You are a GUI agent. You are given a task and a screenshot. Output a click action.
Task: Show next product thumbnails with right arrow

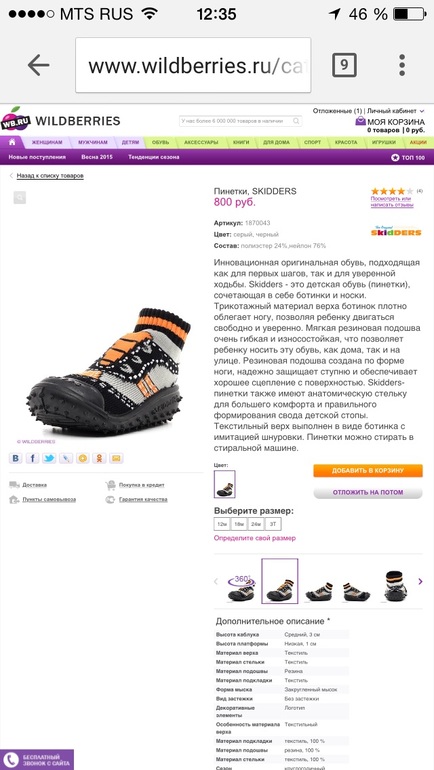pos(420,581)
